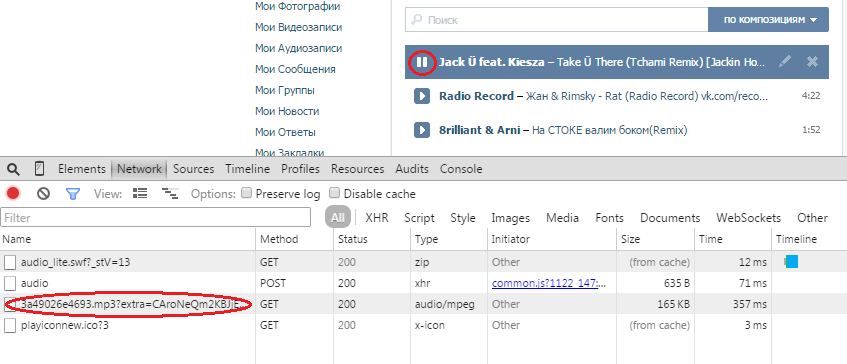Focus the network Filter input

(156, 218)
